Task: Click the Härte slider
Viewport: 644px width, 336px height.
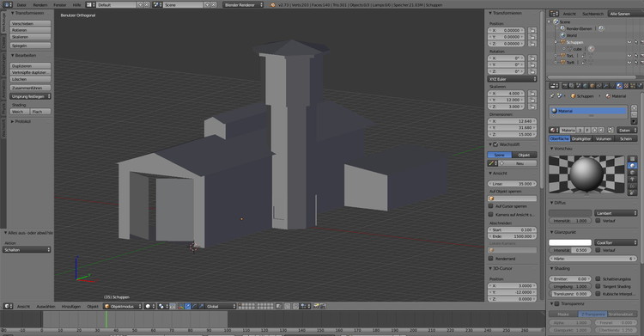Action: 593,259
